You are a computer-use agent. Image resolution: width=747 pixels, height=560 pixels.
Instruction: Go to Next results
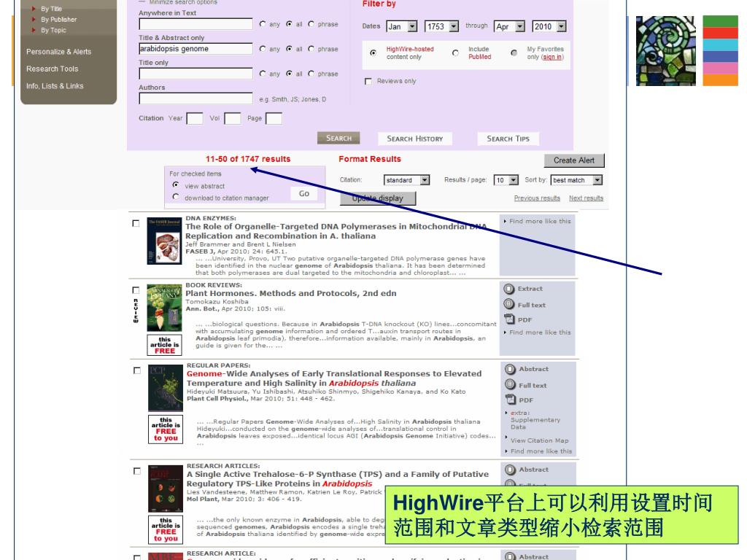coord(586,198)
